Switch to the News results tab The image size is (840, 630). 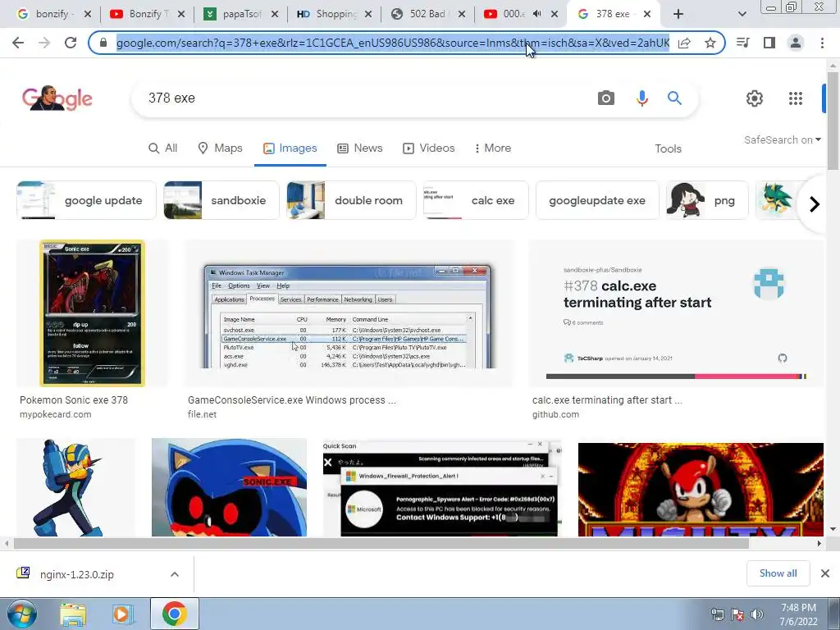pos(359,148)
